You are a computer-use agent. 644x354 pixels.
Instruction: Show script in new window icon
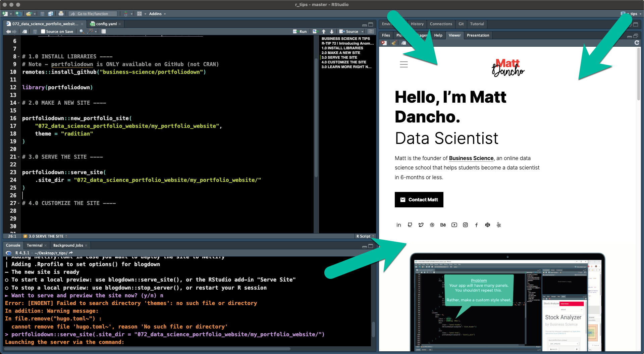[x=24, y=32]
